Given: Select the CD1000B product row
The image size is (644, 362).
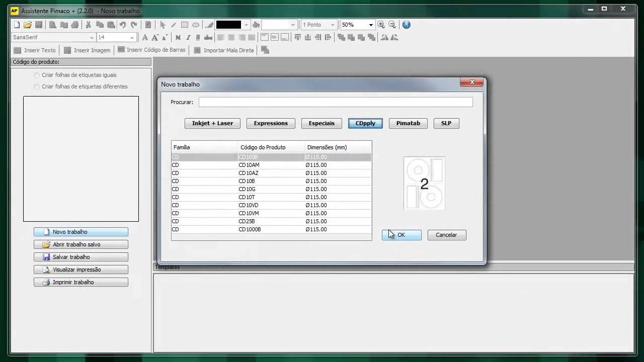Looking at the screenshot, I should 271,229.
